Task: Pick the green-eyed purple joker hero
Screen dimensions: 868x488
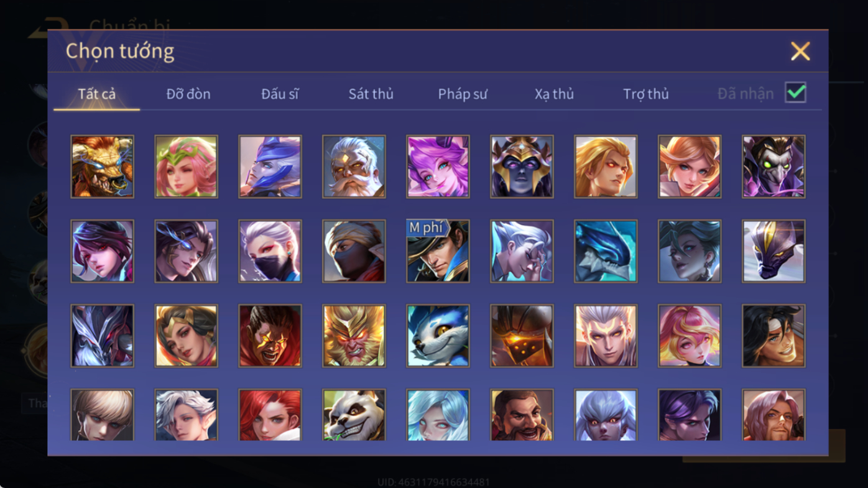Action: point(773,167)
